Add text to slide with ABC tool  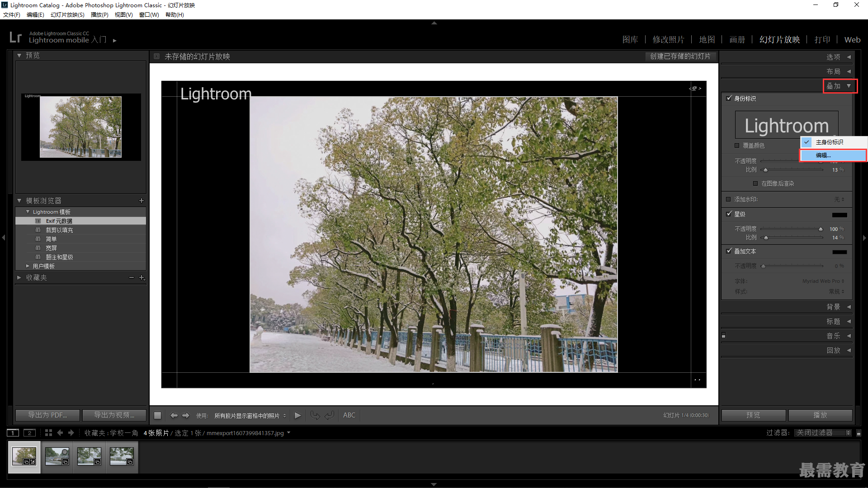click(349, 415)
